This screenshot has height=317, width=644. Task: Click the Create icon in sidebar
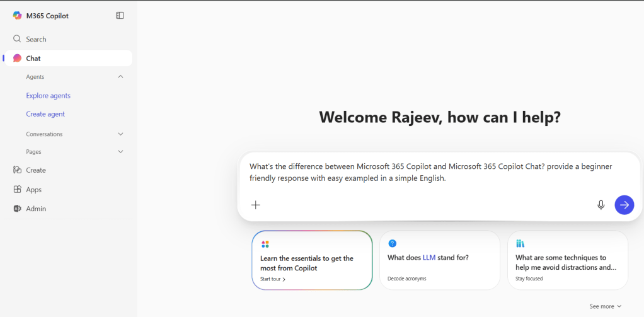[18, 170]
